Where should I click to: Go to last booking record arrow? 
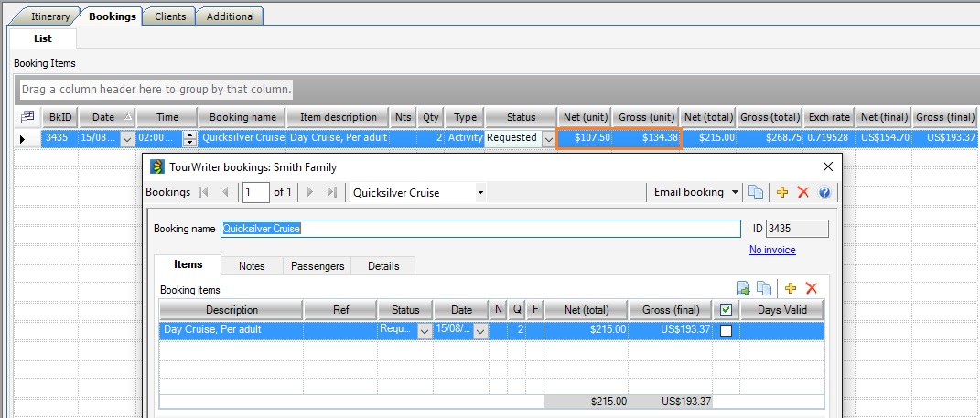click(x=331, y=192)
